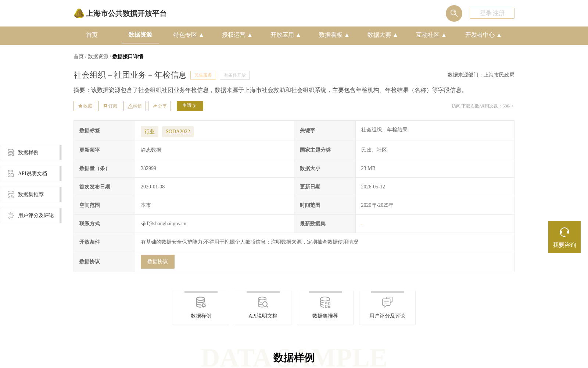Click sidebar API说明文档 label
Viewport: 588px width, 368px height.
tap(33, 173)
